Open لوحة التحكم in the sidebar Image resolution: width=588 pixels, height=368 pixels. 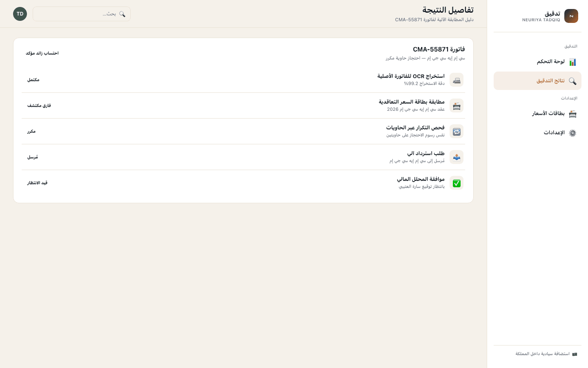pos(537,62)
